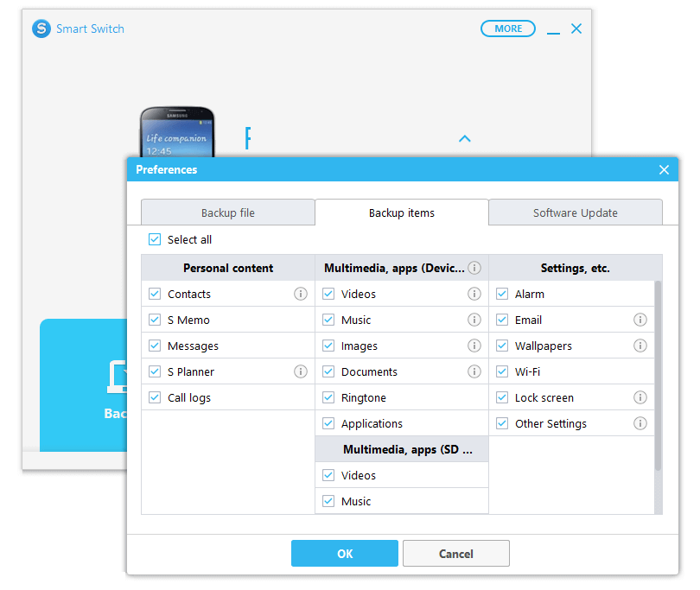Click the Personal content column header
Image resolution: width=700 pixels, height=590 pixels.
[x=228, y=268]
